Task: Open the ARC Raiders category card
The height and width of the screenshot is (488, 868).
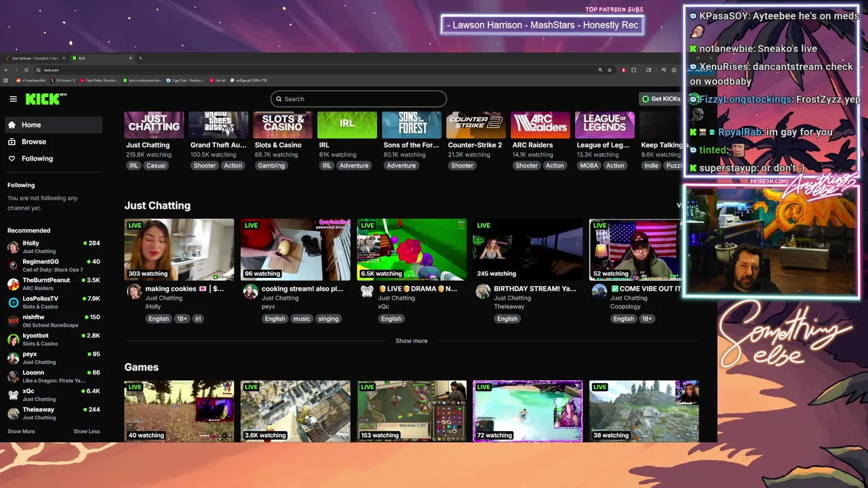Action: (540, 140)
